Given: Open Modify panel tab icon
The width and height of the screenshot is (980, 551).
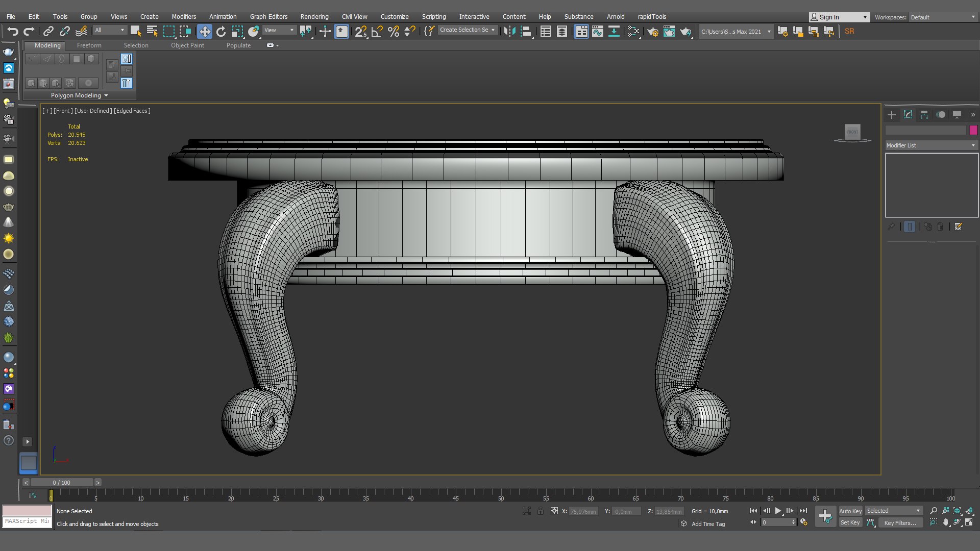Looking at the screenshot, I should click(908, 115).
